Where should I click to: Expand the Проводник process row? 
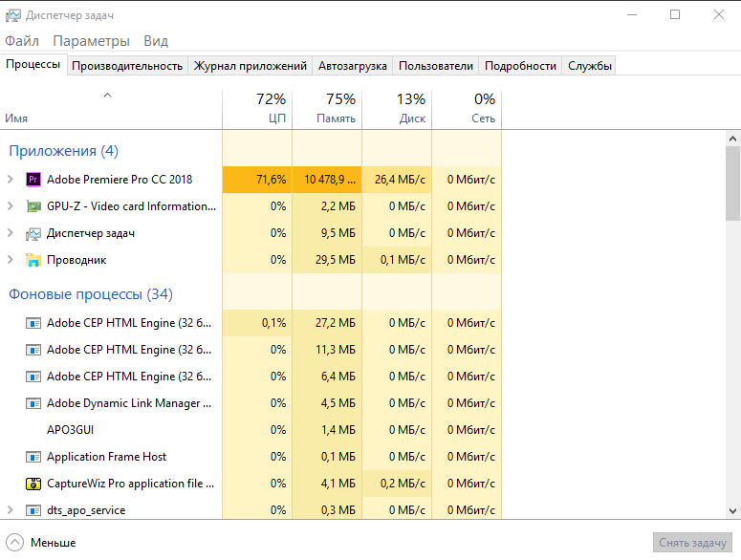point(10,260)
